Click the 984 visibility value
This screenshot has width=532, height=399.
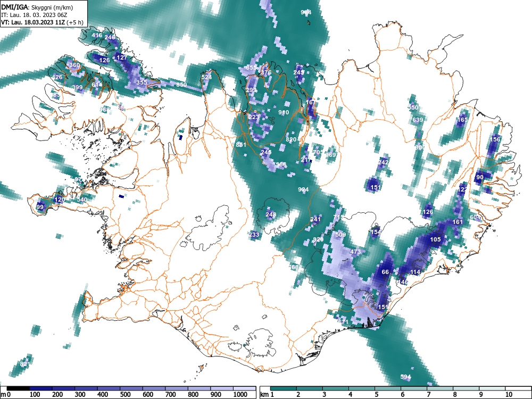(x=306, y=12)
